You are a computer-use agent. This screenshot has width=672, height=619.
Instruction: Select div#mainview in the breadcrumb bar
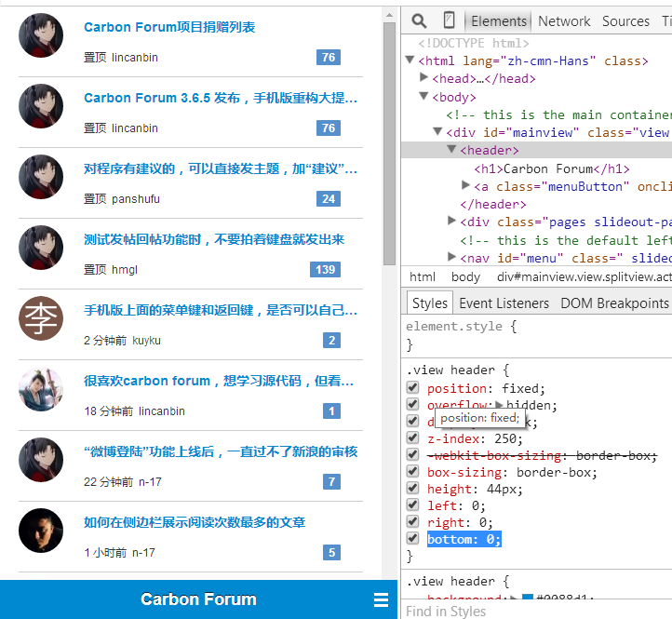[x=585, y=277]
